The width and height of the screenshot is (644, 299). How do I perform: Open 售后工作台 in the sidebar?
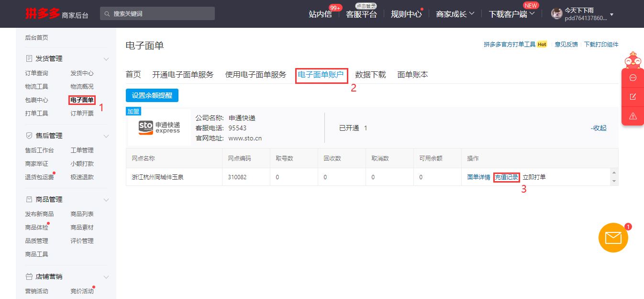click(x=40, y=150)
